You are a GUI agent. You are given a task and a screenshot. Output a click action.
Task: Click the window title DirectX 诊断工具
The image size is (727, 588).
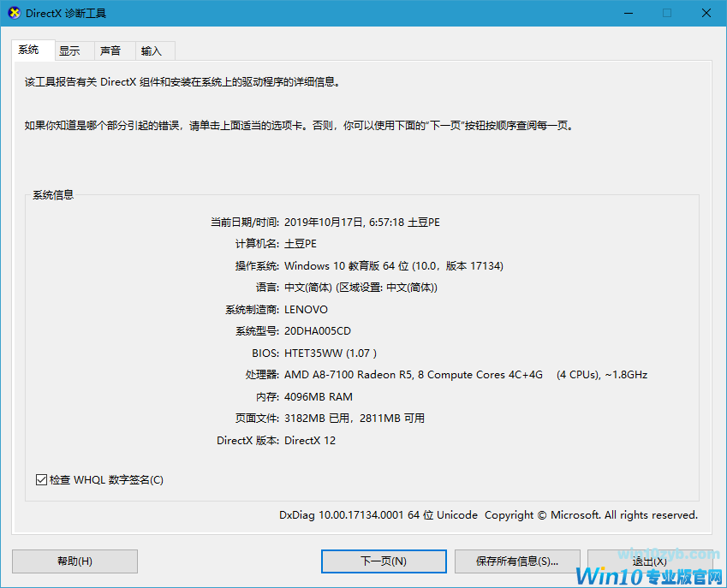pos(66,14)
